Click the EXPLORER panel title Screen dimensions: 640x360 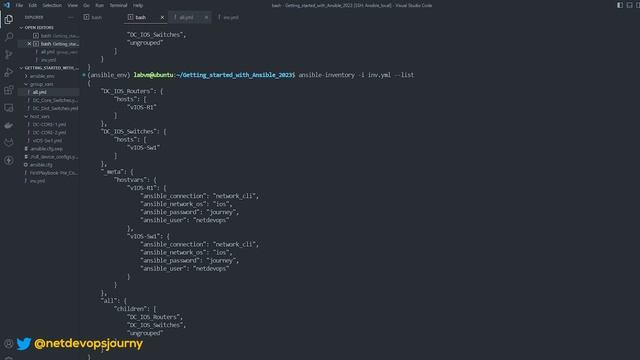(x=34, y=18)
